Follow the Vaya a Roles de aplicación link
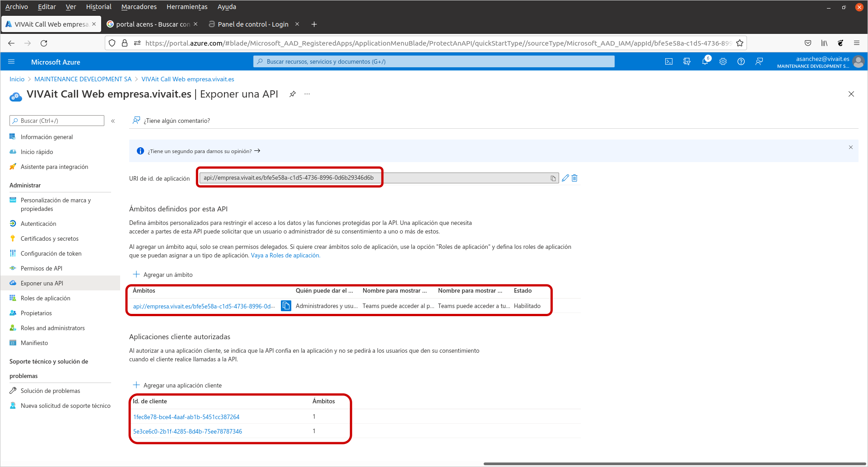 click(285, 256)
